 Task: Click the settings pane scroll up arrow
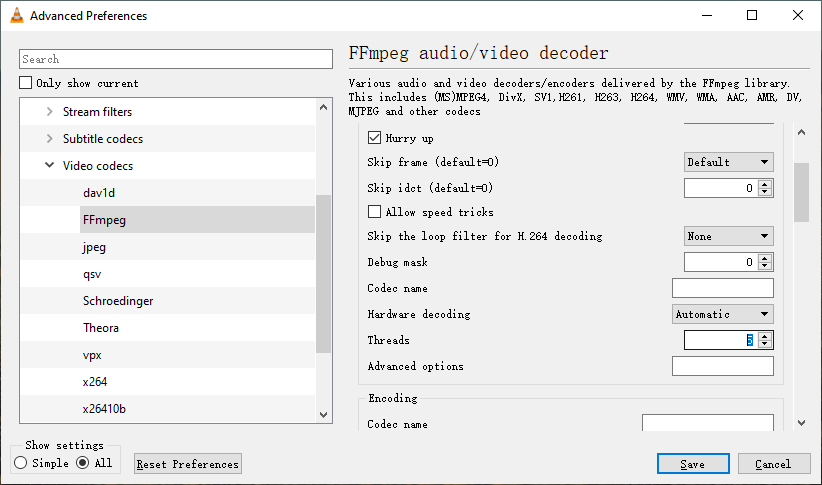[x=802, y=132]
